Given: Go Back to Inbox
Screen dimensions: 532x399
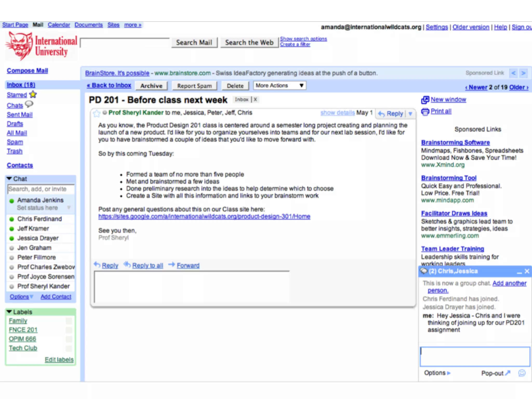Looking at the screenshot, I should (x=109, y=85).
